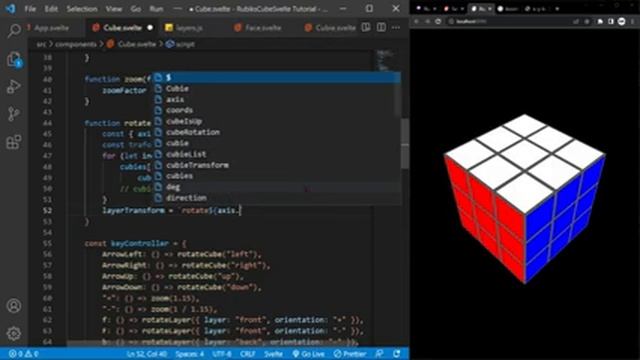Viewport: 640px width, 360px height.
Task: Click the bookmark star in address bar
Action: tap(587, 21)
